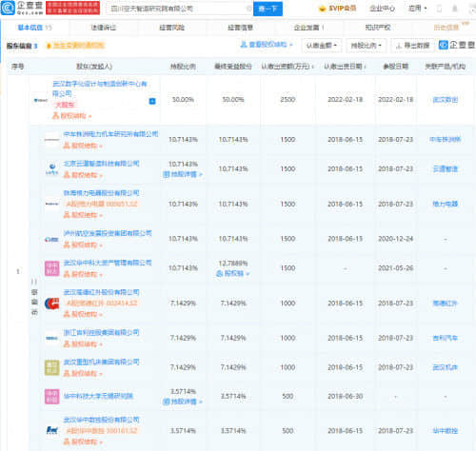Open 股权结构 under 珠海格力电器 row
This screenshot has height=451, width=476.
coord(83,215)
